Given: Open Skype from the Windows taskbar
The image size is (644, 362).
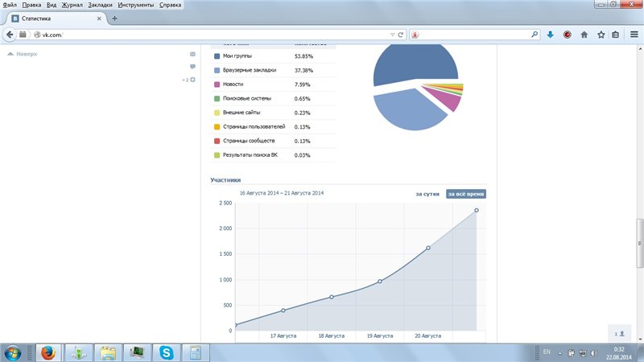Looking at the screenshot, I should [167, 352].
